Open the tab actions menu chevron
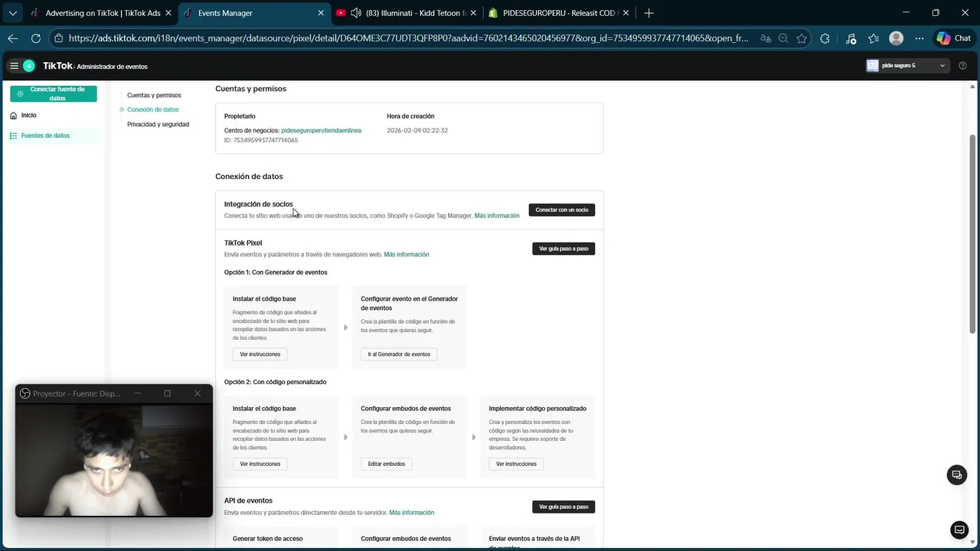 coord(12,13)
